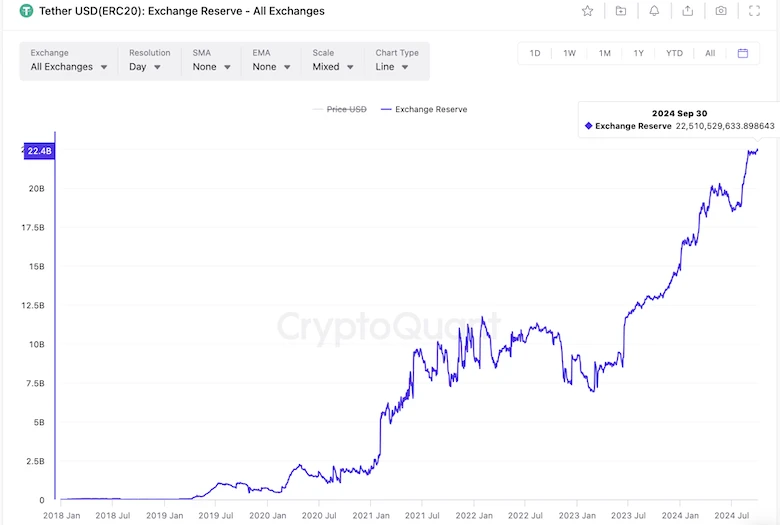
Task: Set an alert with bell icon
Action: coord(654,11)
